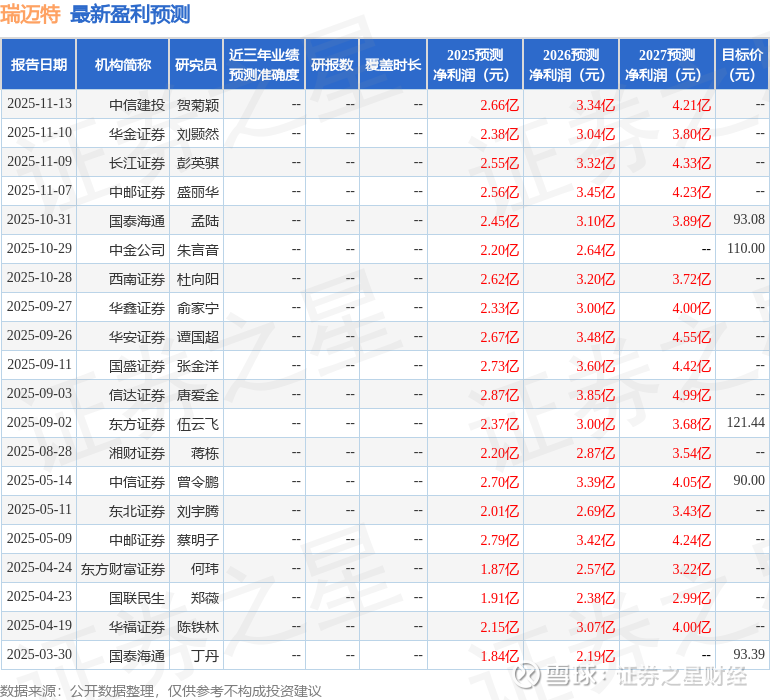Click 3.07亿 in 华福证券 row
This screenshot has height=700, width=770.
click(x=596, y=627)
